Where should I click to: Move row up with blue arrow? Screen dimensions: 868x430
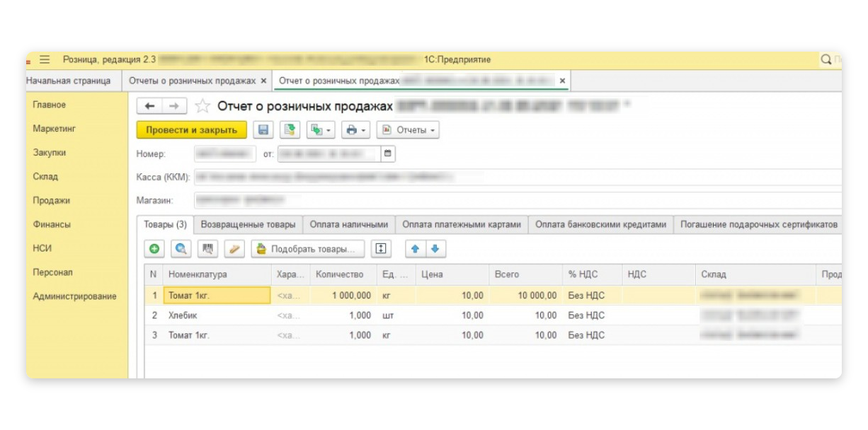(x=416, y=249)
